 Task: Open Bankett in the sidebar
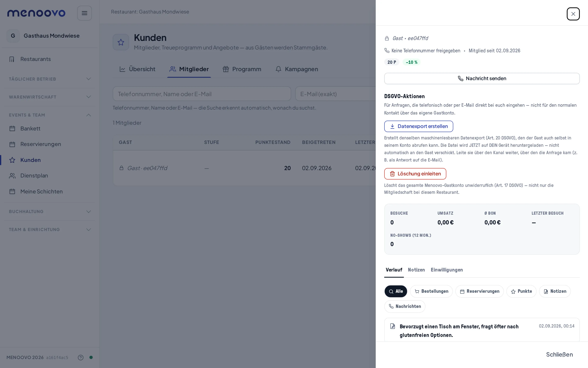[x=49, y=129]
